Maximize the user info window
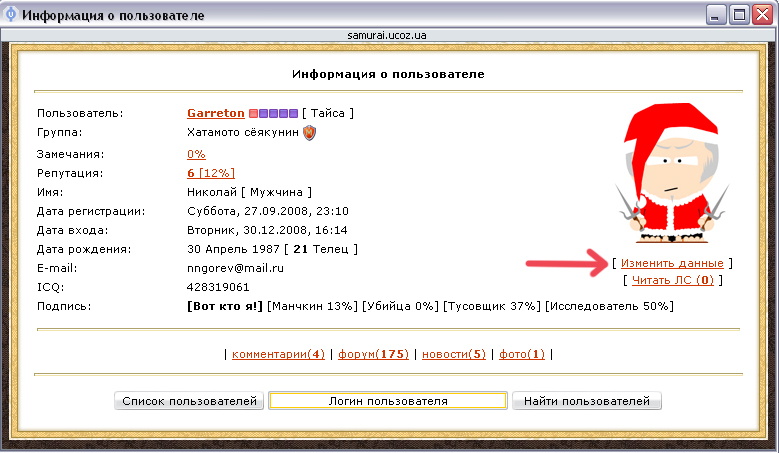Screen dimensions: 779x453 pos(739,15)
